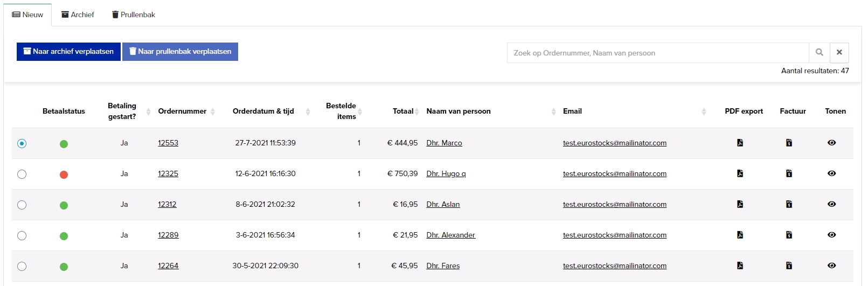The image size is (868, 286).
Task: Select the radio button for order 12264
Action: coord(22,266)
